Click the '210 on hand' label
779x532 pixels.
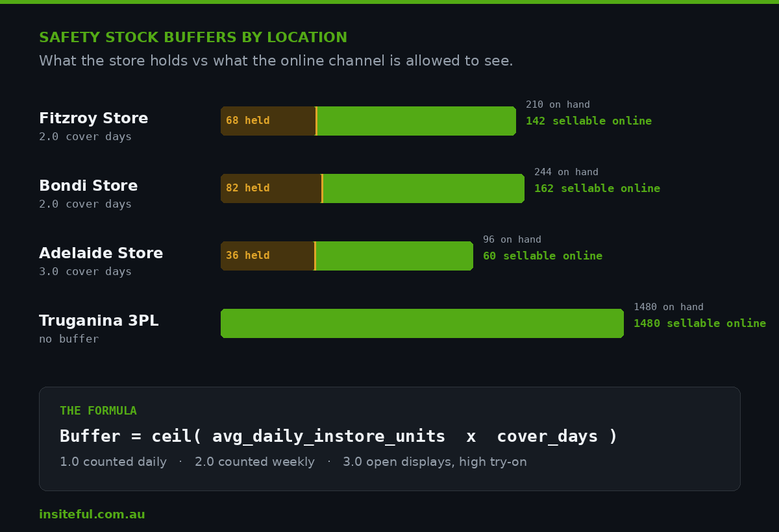coord(558,104)
